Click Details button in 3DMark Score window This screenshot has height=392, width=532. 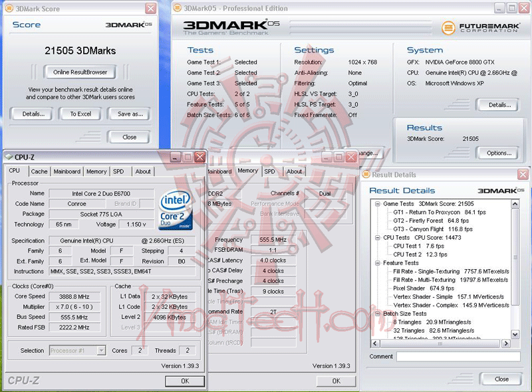click(x=31, y=114)
